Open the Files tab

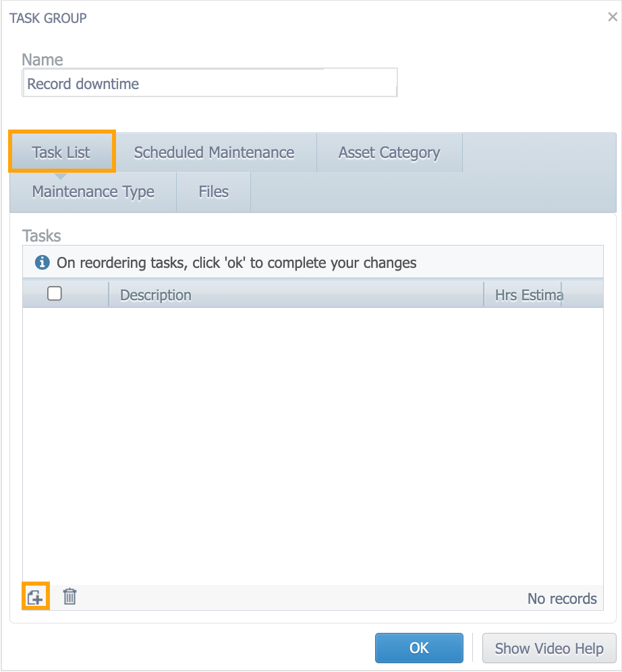[213, 192]
